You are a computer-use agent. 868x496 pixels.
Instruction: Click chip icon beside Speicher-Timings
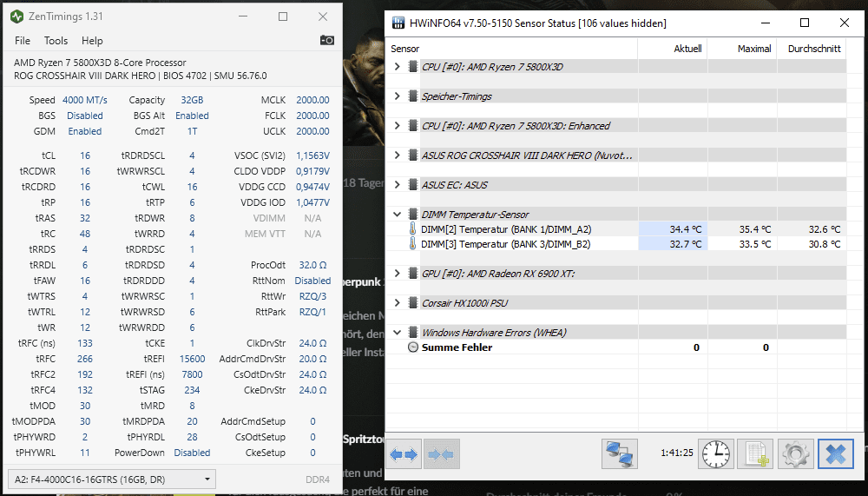click(412, 96)
